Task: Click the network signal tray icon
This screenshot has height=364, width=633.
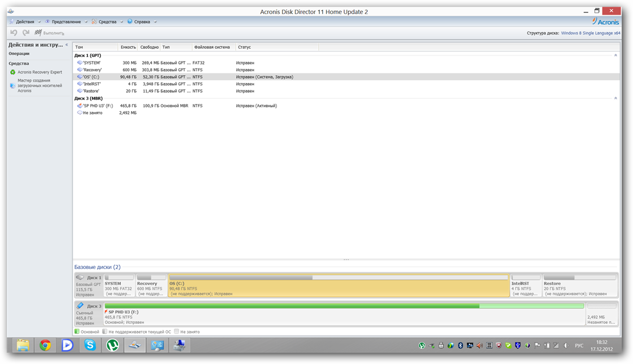Action: point(556,345)
